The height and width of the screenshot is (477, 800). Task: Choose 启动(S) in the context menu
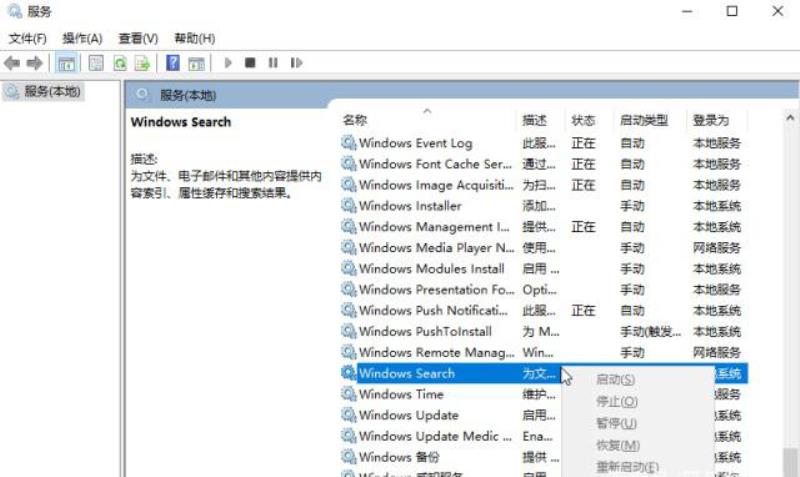point(615,380)
